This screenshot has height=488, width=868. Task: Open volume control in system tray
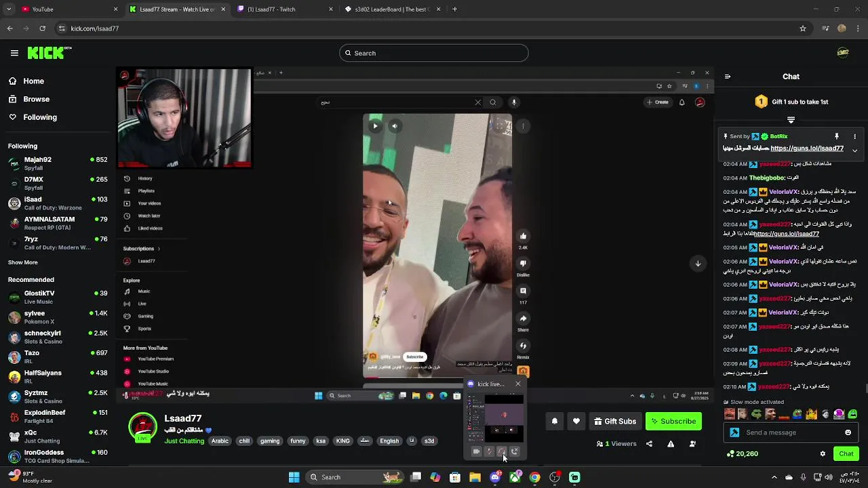pyautogui.click(x=830, y=477)
